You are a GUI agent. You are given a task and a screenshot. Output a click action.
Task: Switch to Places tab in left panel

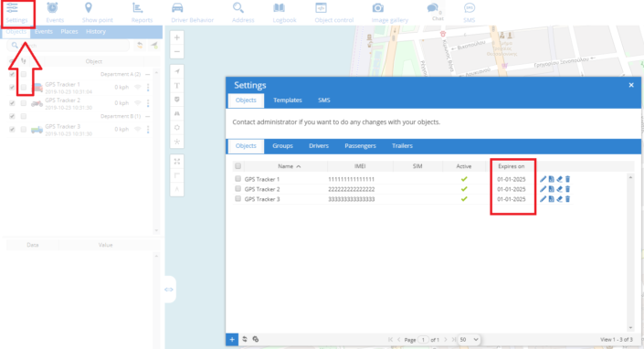point(69,32)
